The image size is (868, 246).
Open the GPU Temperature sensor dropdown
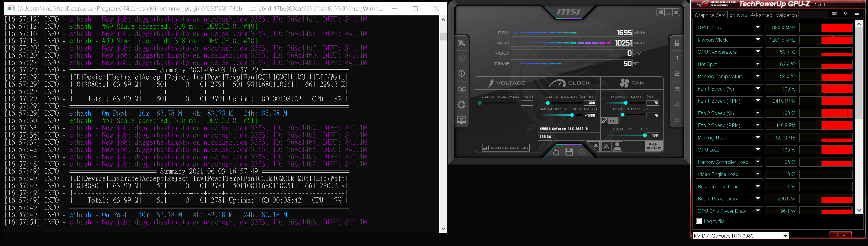(x=758, y=52)
